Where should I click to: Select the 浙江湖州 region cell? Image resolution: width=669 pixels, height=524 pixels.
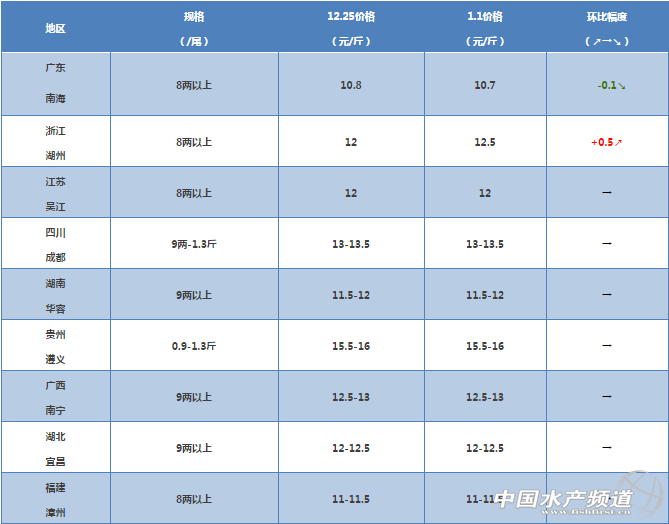pos(56,142)
